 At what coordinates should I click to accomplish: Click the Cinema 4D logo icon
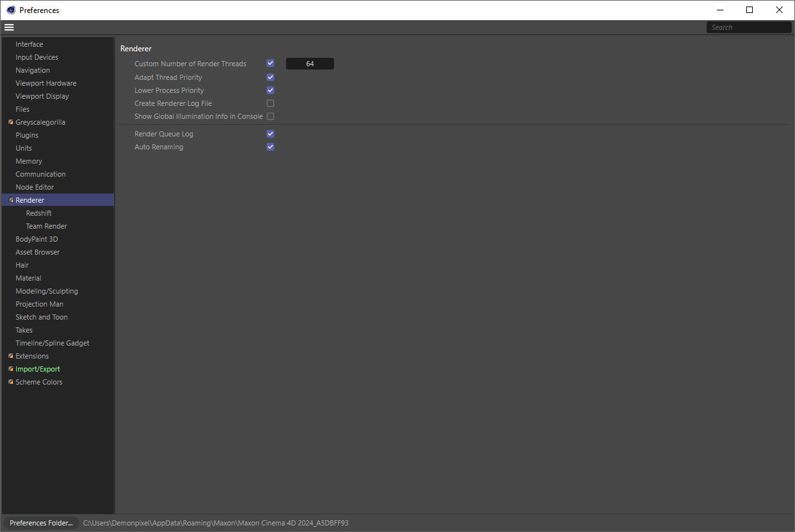pyautogui.click(x=11, y=10)
